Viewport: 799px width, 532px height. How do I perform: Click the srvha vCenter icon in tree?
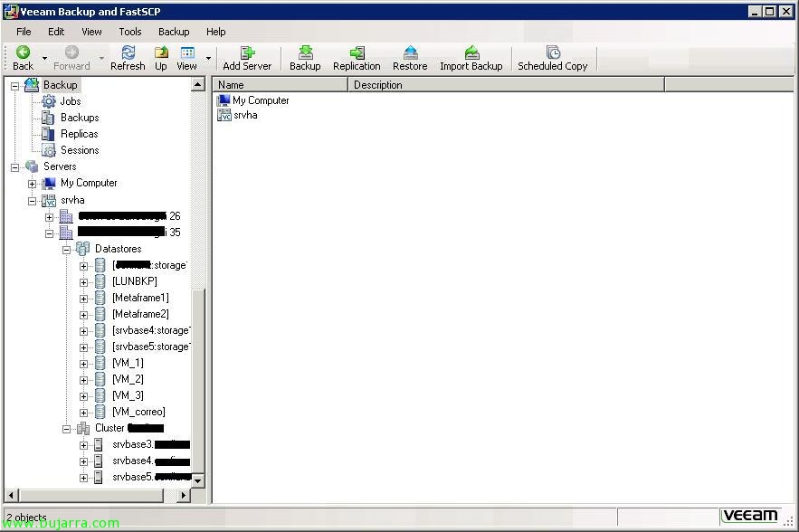pyautogui.click(x=49, y=200)
